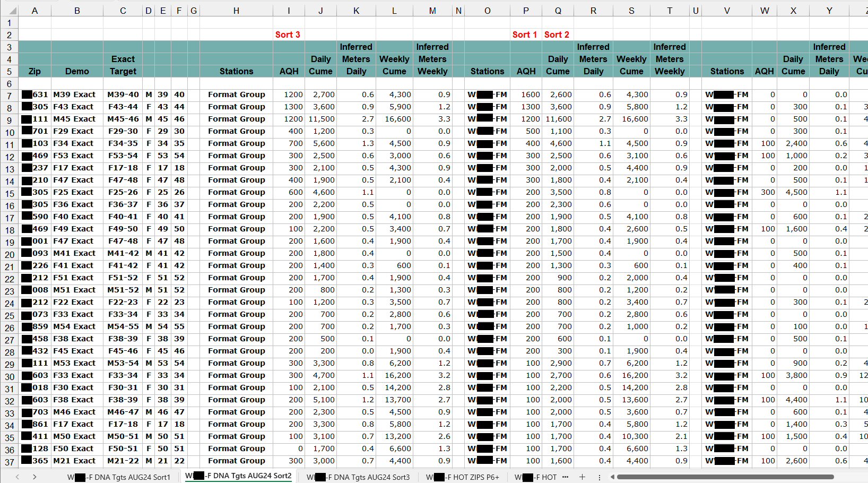This screenshot has width=868, height=483.
Task: Click 'F17 Exact' cell in row 34
Action: [x=77, y=424]
